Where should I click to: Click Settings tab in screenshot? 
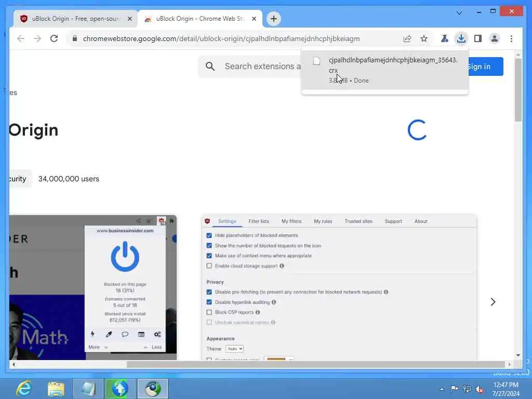coord(227,221)
